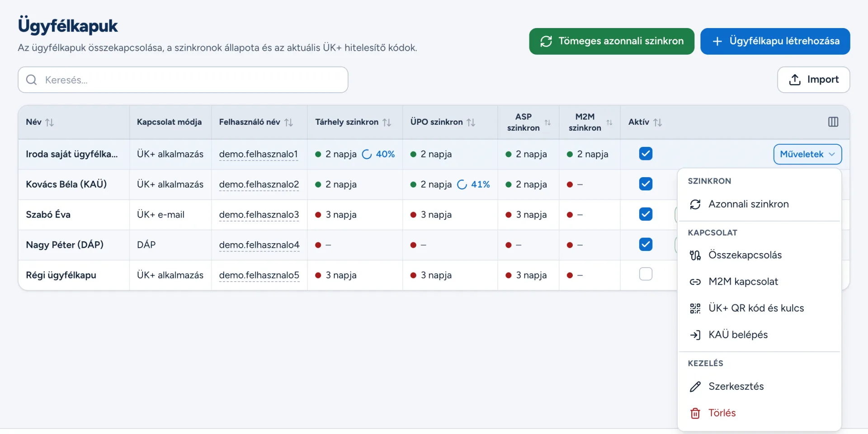The image size is (868, 434).
Task: Check Aktív for Régi ügyfélkapu
Action: click(x=646, y=274)
